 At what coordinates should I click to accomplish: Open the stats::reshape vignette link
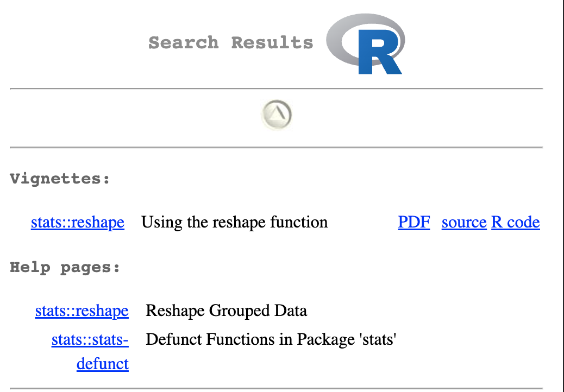click(77, 222)
